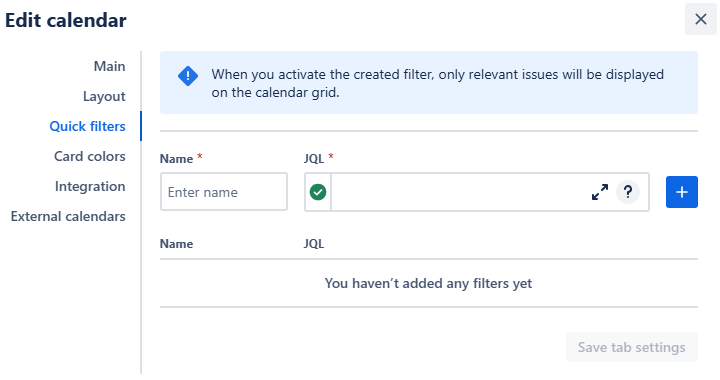Expand the JQL editor with arrows icon
The height and width of the screenshot is (380, 720).
pos(600,192)
